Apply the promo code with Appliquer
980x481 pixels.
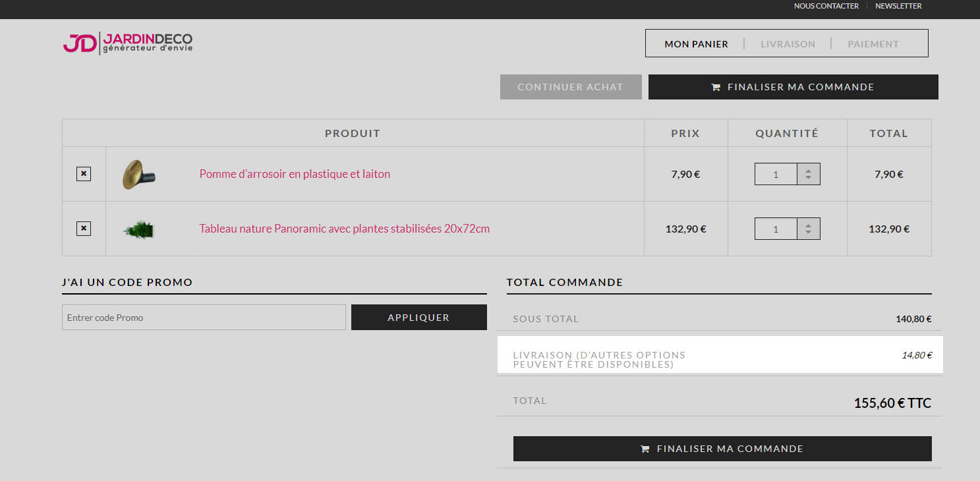point(418,318)
